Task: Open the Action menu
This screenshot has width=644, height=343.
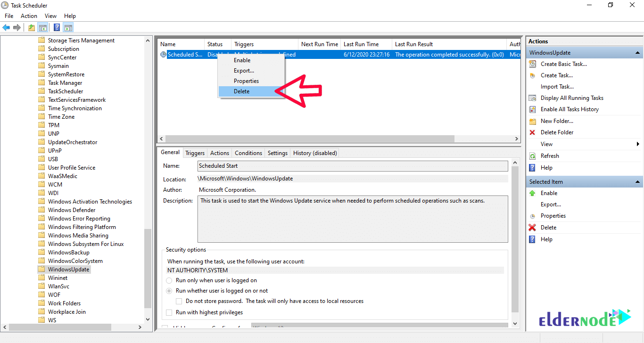Action: tap(29, 16)
